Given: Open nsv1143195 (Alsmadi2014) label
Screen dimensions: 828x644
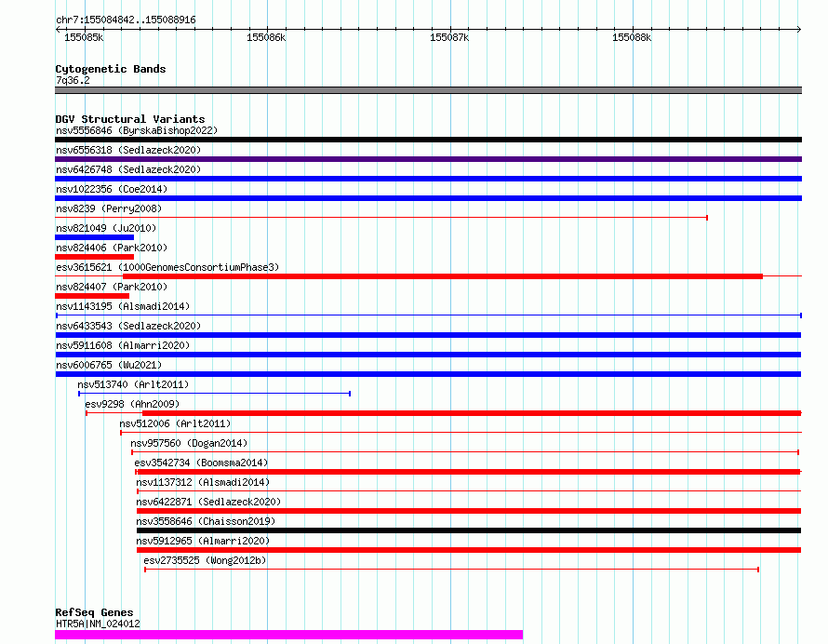Looking at the screenshot, I should click(123, 306).
